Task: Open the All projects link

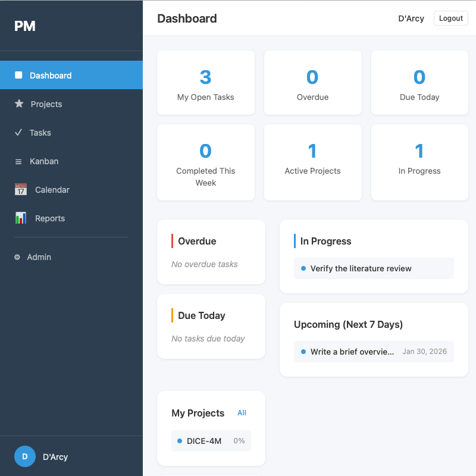Action: click(x=242, y=413)
